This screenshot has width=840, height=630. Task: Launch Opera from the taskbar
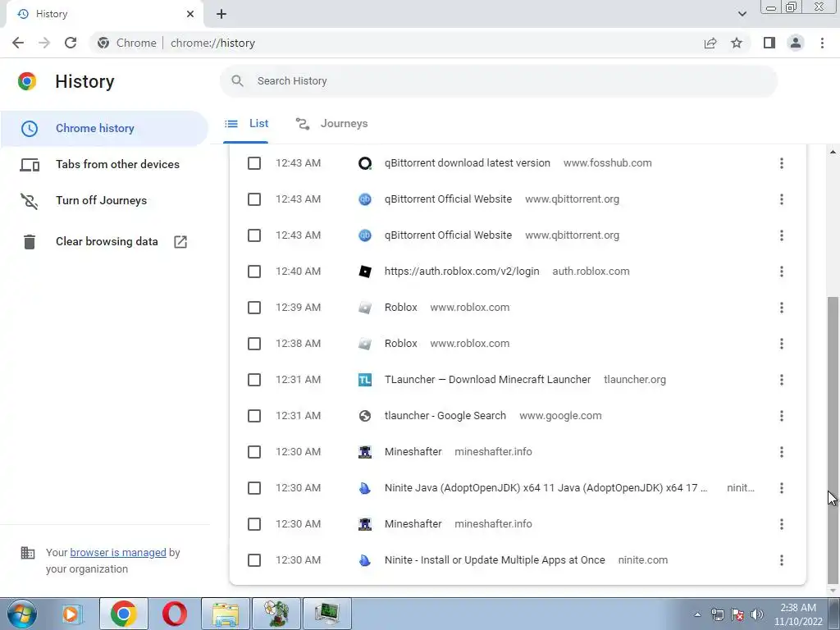pyautogui.click(x=175, y=614)
